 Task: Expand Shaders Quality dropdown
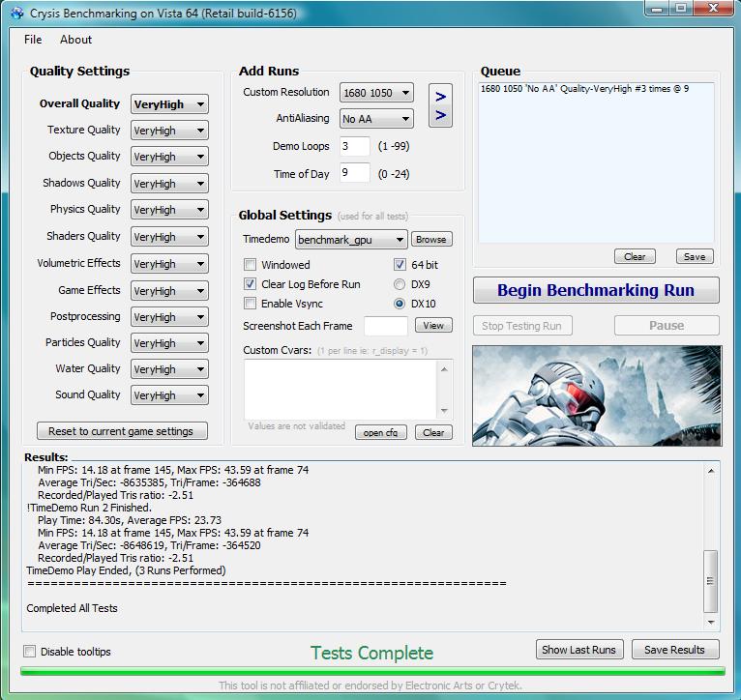point(169,236)
